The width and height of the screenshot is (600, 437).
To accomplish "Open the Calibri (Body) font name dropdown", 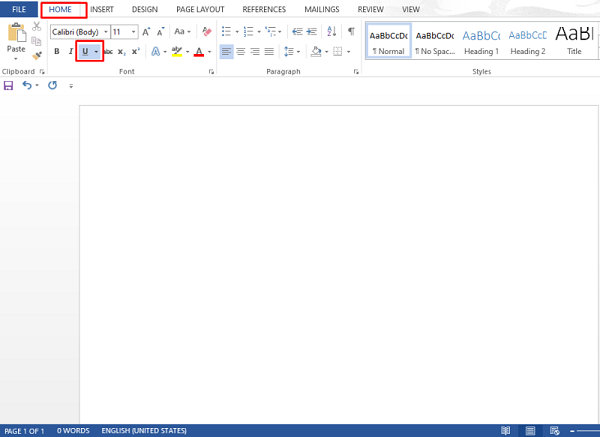I will (104, 32).
